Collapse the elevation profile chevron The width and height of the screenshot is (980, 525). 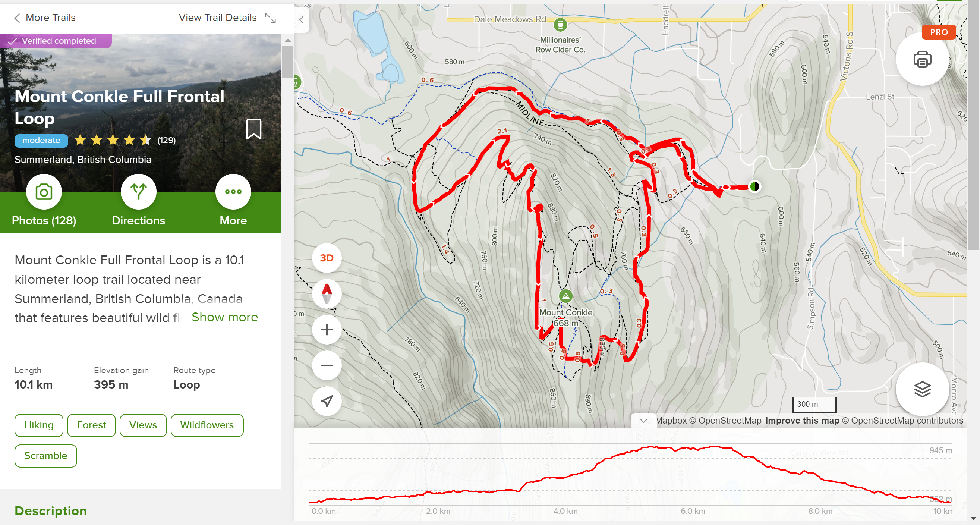(643, 420)
